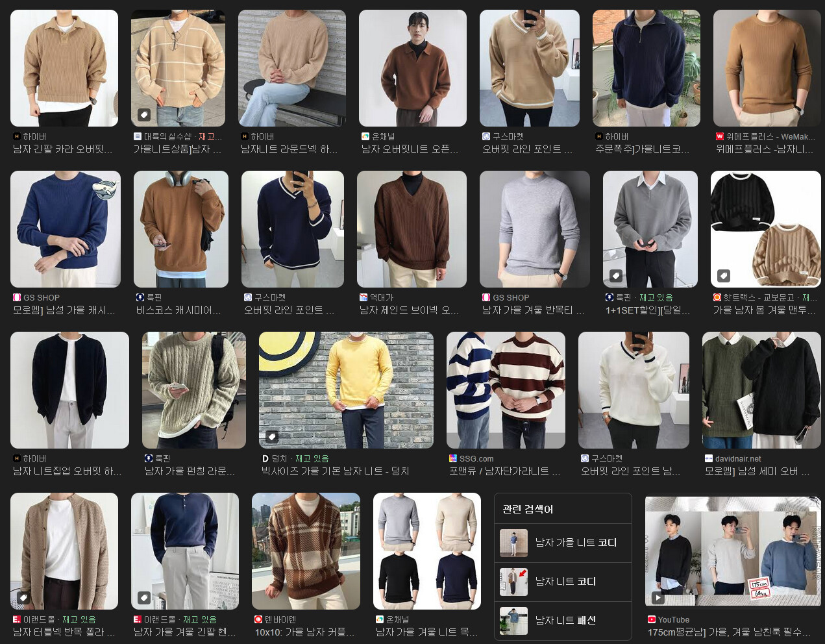
Task: Open the 주문폭주]가을니트코 result title
Action: (643, 149)
